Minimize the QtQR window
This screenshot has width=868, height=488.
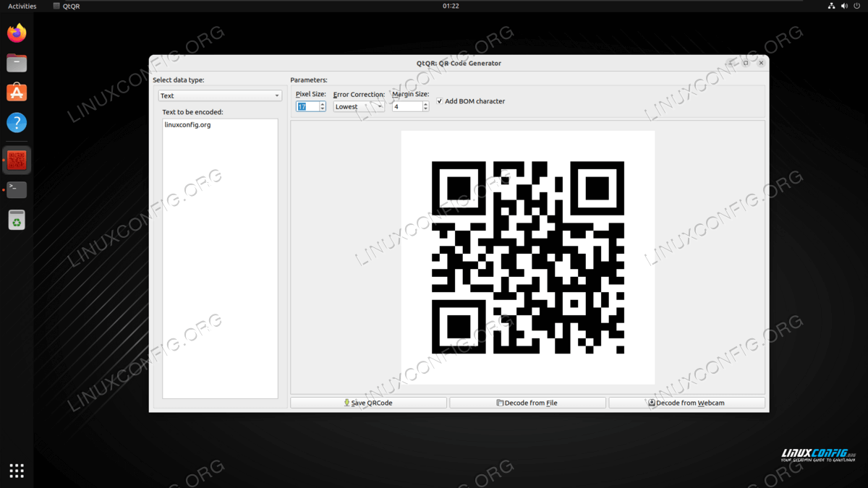pyautogui.click(x=731, y=63)
